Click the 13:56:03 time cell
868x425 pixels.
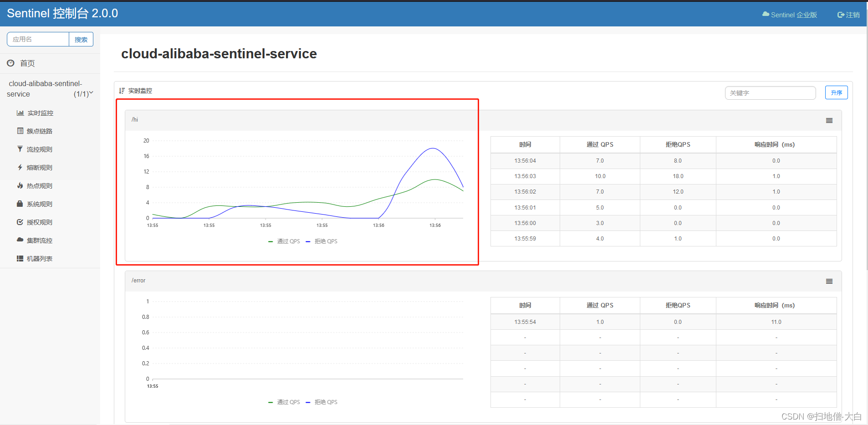pos(525,176)
